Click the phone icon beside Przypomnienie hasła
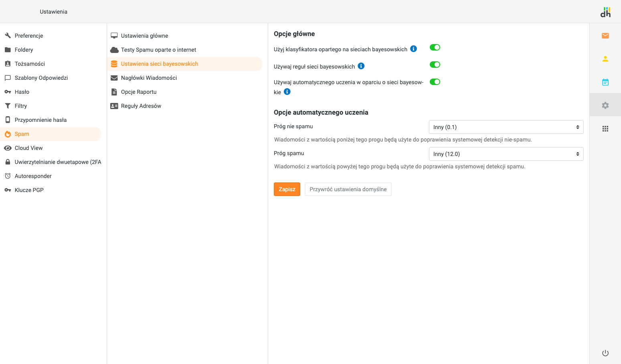The height and width of the screenshot is (364, 621). pyautogui.click(x=8, y=120)
